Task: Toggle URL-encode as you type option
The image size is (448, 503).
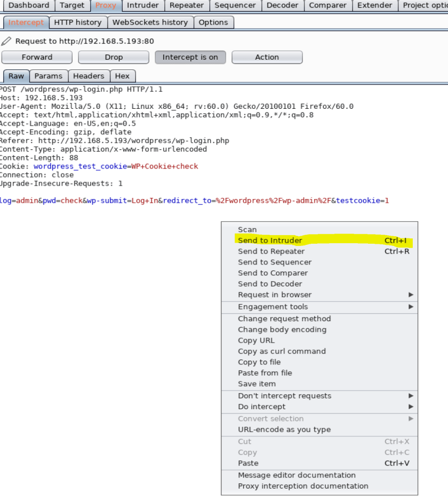Action: click(284, 429)
